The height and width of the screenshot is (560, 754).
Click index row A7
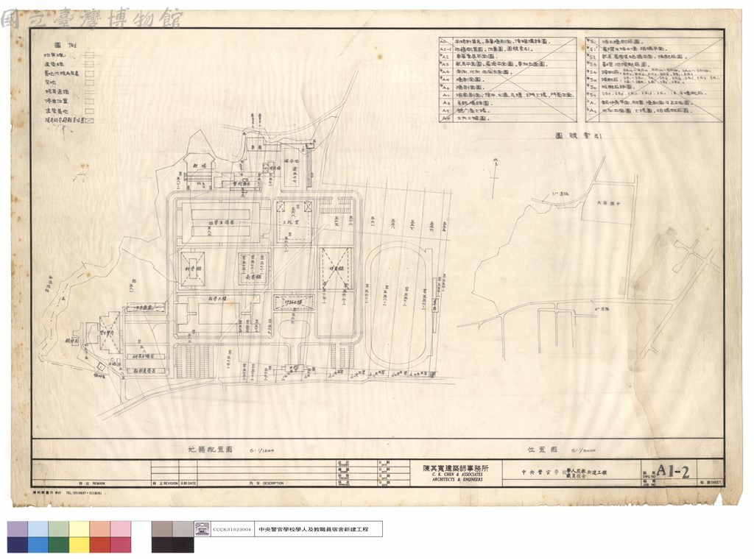point(507,95)
